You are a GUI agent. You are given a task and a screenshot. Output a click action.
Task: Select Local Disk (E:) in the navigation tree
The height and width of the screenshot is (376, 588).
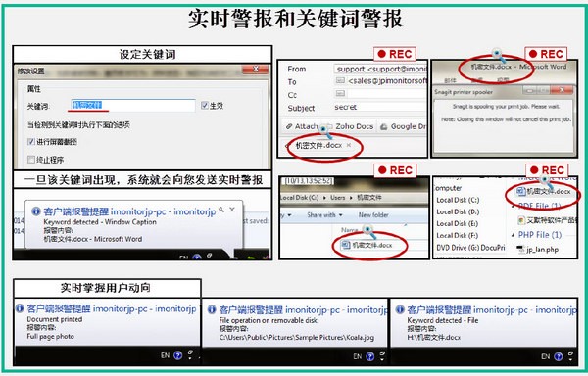tap(458, 223)
